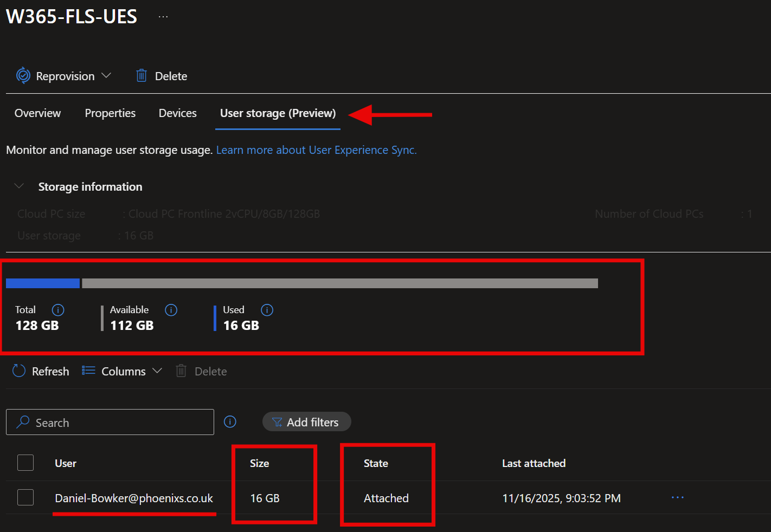Expand the Reprovision dropdown chevron
This screenshot has height=532, width=771.
coord(106,76)
